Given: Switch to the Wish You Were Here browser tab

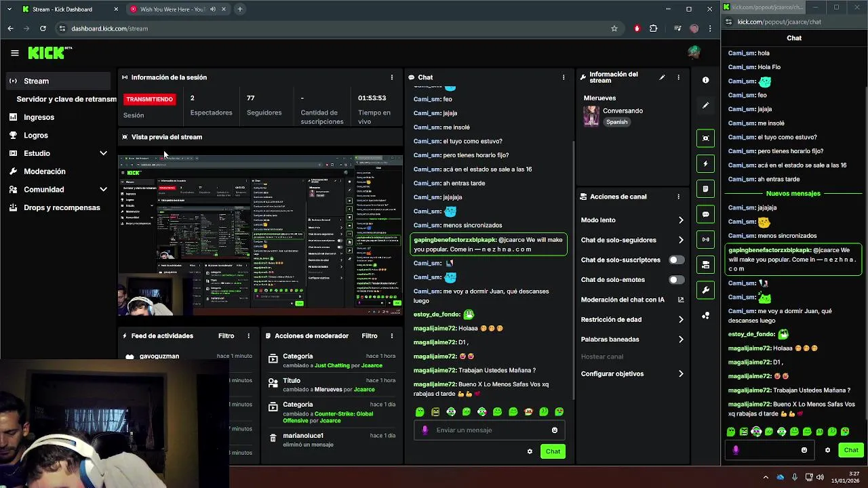Looking at the screenshot, I should coord(174,9).
